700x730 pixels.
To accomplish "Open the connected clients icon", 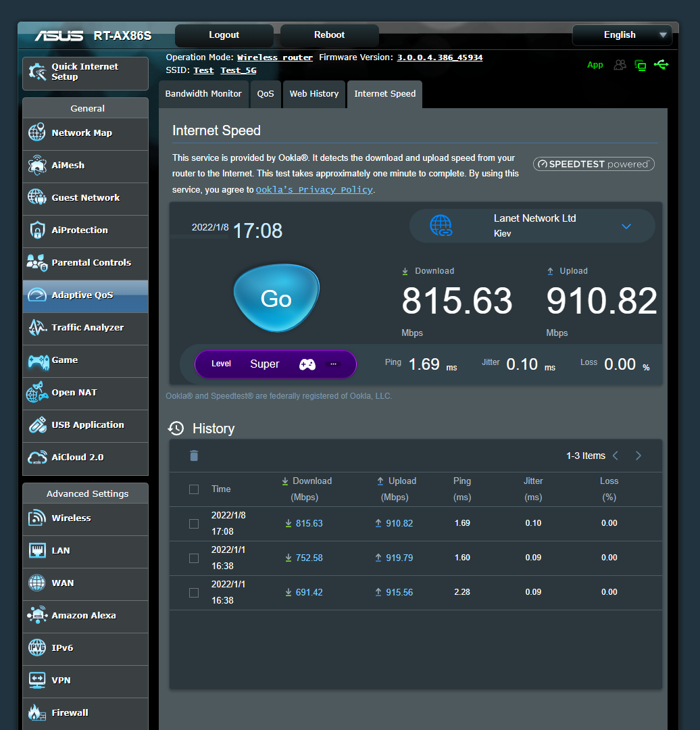I will [x=620, y=65].
